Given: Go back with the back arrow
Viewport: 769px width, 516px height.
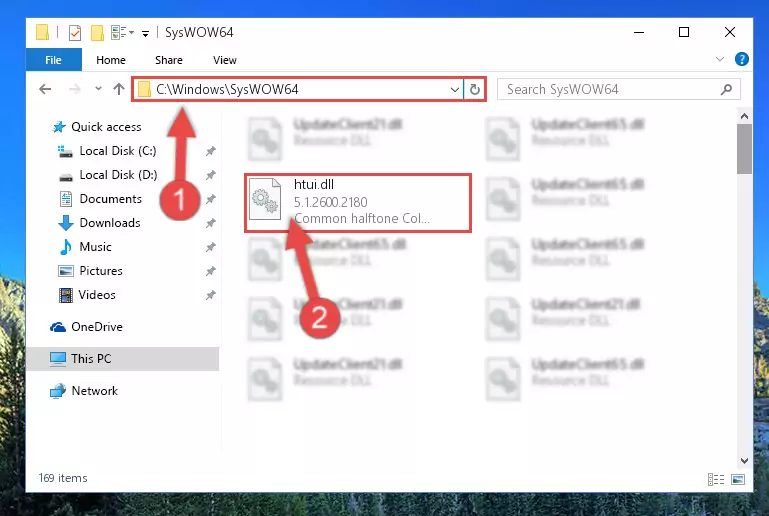Looking at the screenshot, I should (x=45, y=89).
